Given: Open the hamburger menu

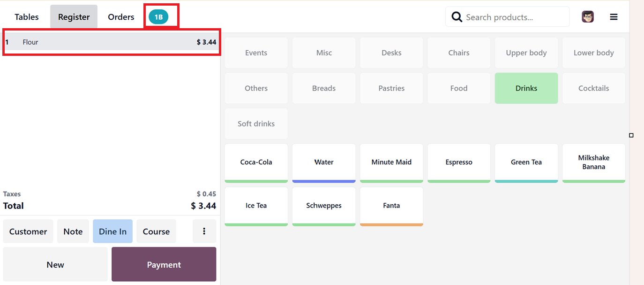Looking at the screenshot, I should [614, 17].
